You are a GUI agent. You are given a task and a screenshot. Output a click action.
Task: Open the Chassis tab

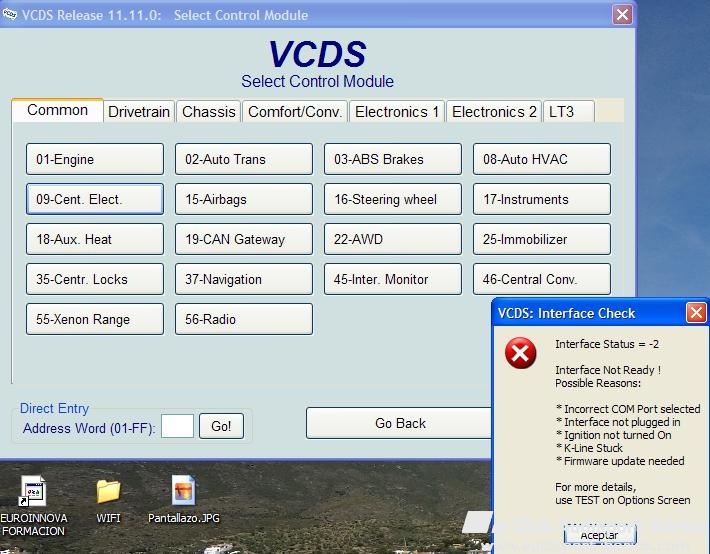click(209, 112)
